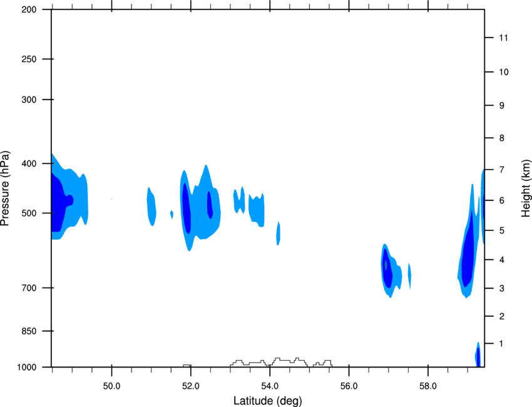Screen dimensions: 532x407
Task: Click the 58.0 latitude tick label
Action: (x=428, y=386)
